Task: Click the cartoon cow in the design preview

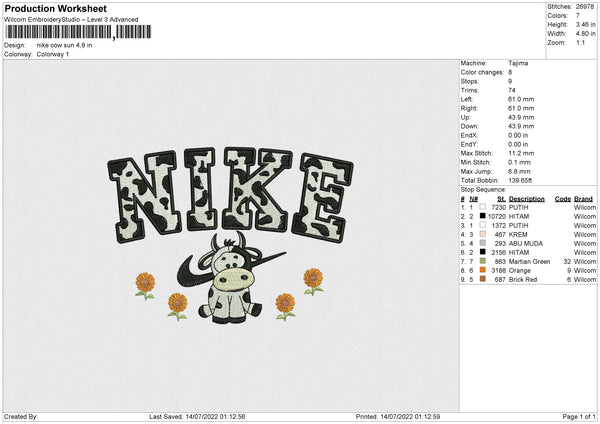Action: 232,279
